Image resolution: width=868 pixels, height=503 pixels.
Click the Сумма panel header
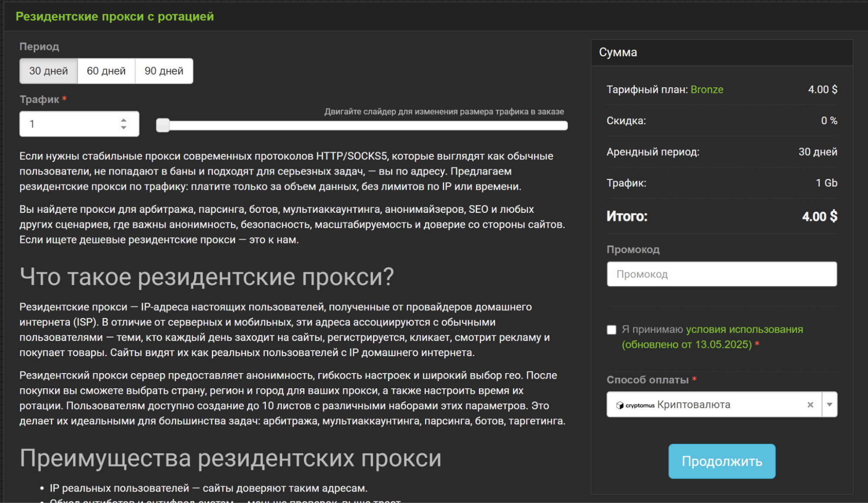[x=618, y=52]
